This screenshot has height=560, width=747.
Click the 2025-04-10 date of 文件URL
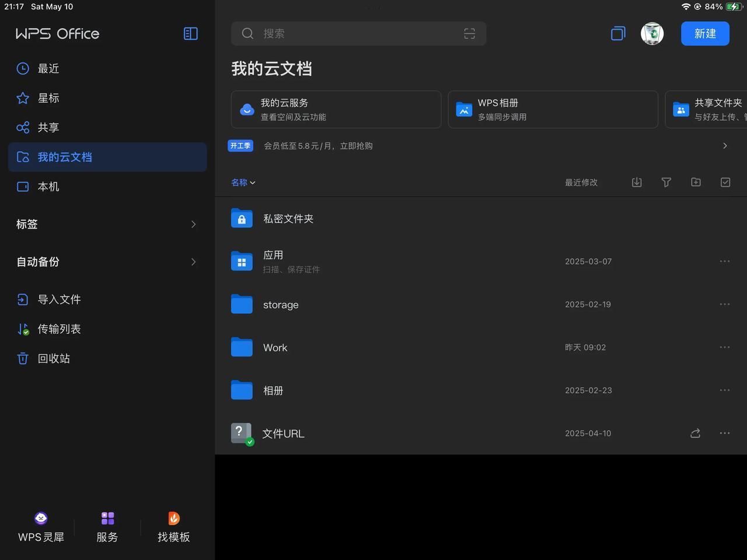588,433
